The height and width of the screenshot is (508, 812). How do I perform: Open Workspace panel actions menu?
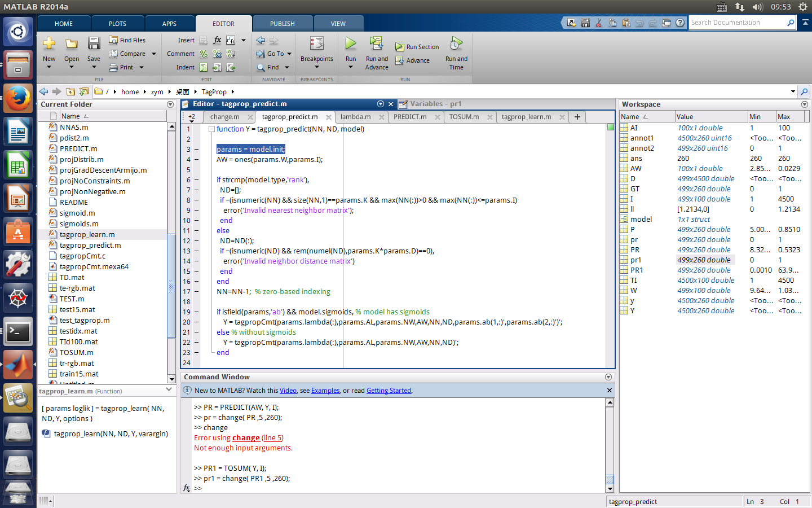[805, 104]
